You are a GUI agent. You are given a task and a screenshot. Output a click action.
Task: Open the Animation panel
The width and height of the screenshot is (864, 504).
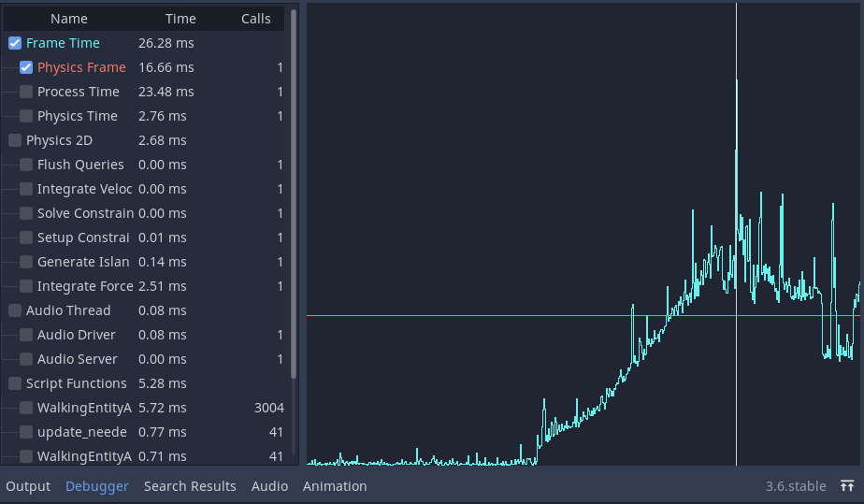click(x=335, y=486)
